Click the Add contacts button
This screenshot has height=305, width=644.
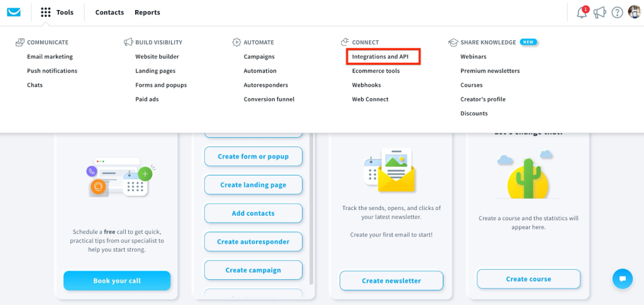coord(253,213)
